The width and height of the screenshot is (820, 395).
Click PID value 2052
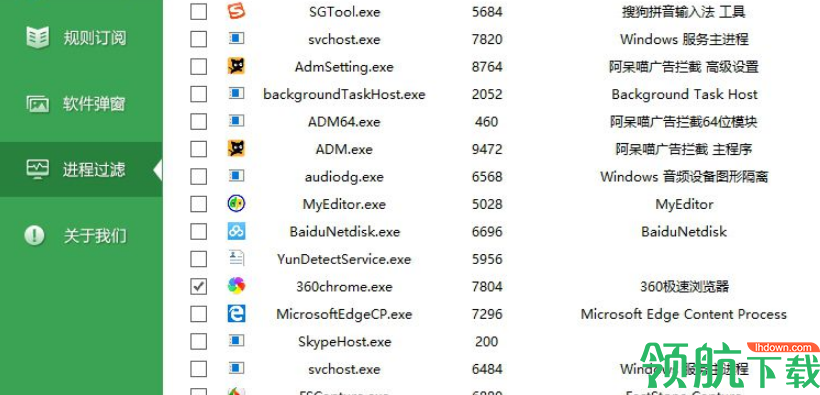point(487,95)
